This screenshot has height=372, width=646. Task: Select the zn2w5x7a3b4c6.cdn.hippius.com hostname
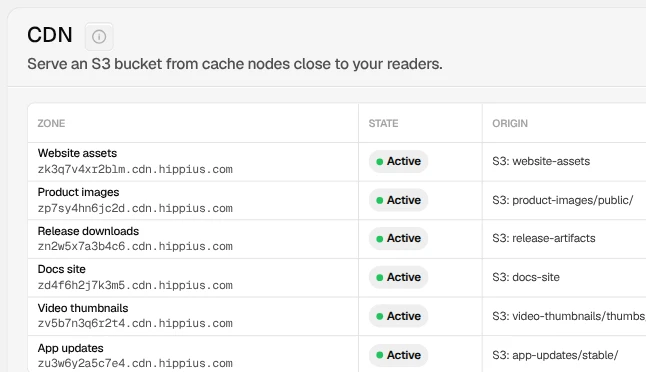tap(135, 246)
